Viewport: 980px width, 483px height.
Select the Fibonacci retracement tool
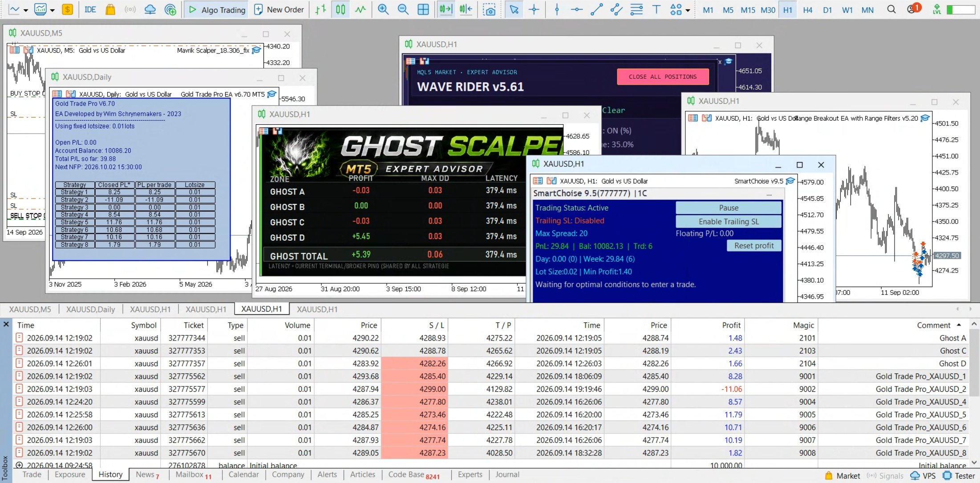(636, 9)
